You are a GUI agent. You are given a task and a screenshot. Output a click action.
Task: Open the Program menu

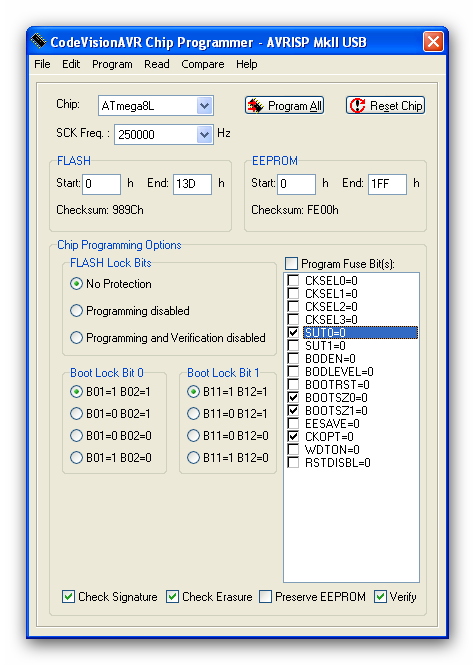[112, 64]
